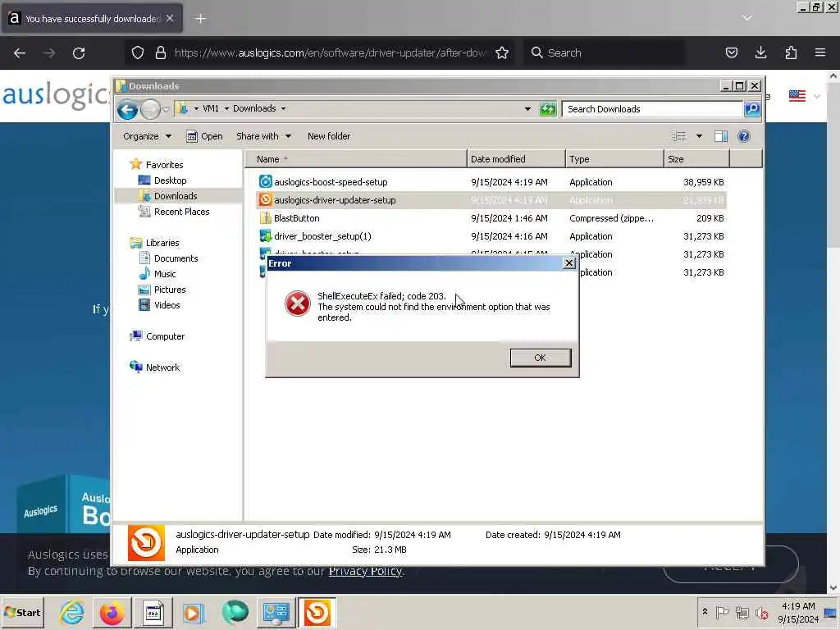Click the explorer forward arrow button
Image resolution: width=840 pixels, height=630 pixels.
click(151, 110)
